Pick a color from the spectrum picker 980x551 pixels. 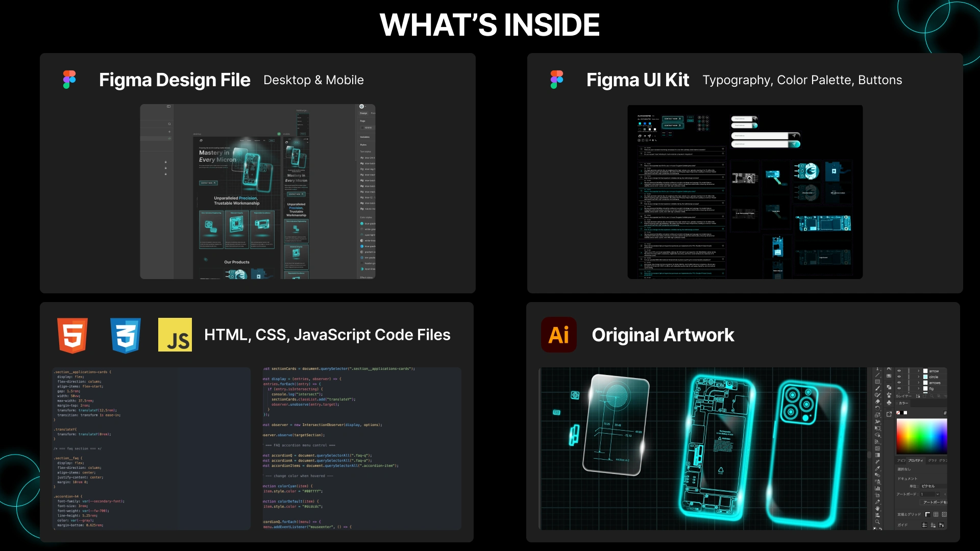click(x=921, y=436)
